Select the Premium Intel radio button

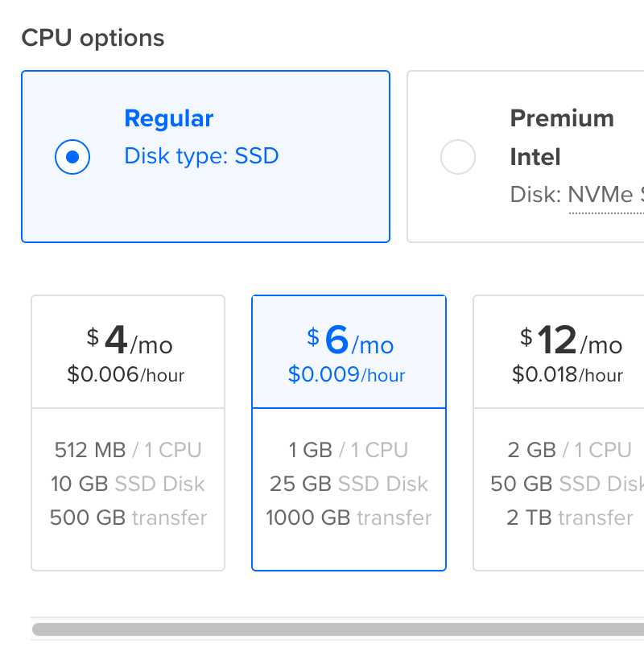[x=458, y=157]
